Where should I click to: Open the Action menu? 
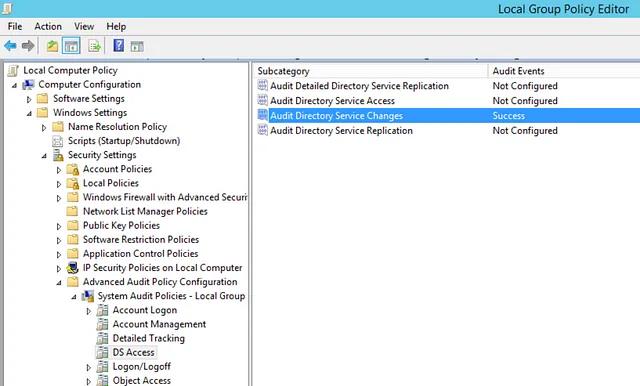[48, 27]
